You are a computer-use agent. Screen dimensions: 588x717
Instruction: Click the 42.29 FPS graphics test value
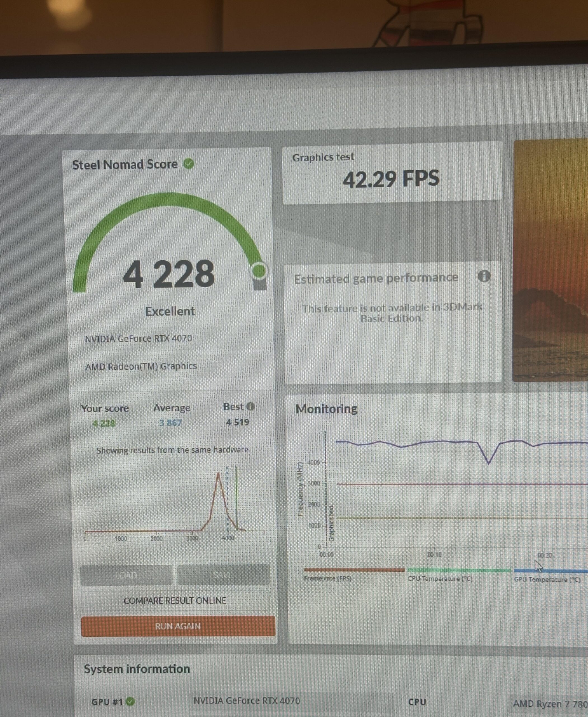[x=391, y=179]
